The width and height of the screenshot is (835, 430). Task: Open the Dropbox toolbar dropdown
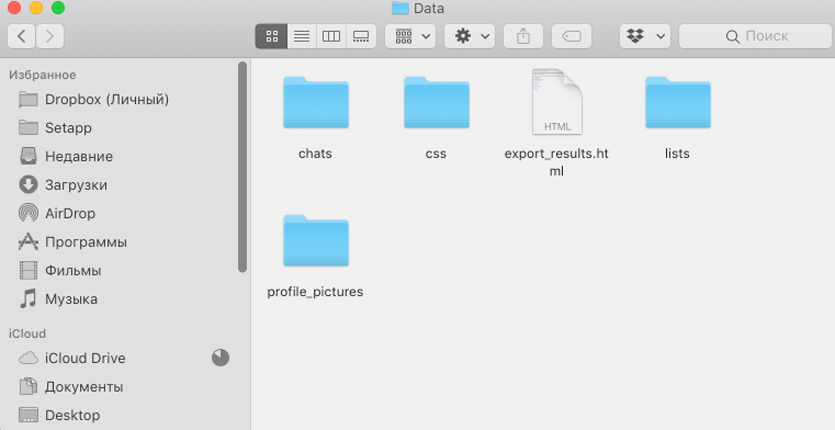[645, 36]
